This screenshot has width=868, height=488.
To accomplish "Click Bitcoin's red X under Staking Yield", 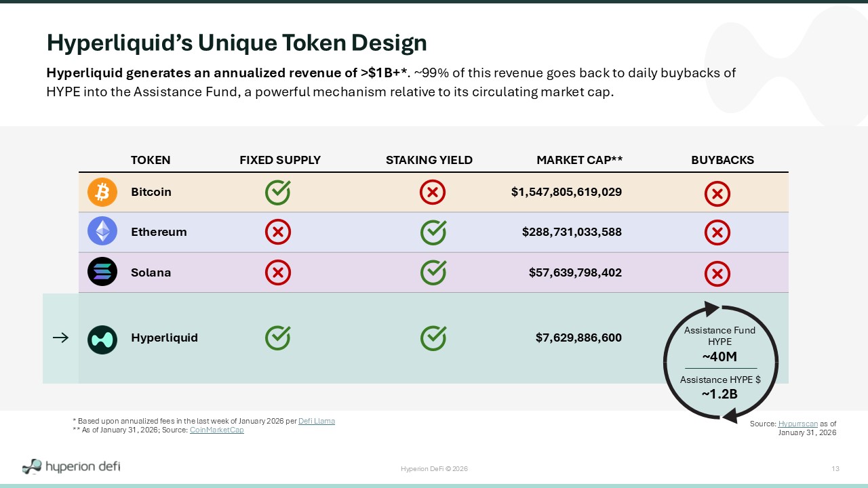I will (x=433, y=193).
